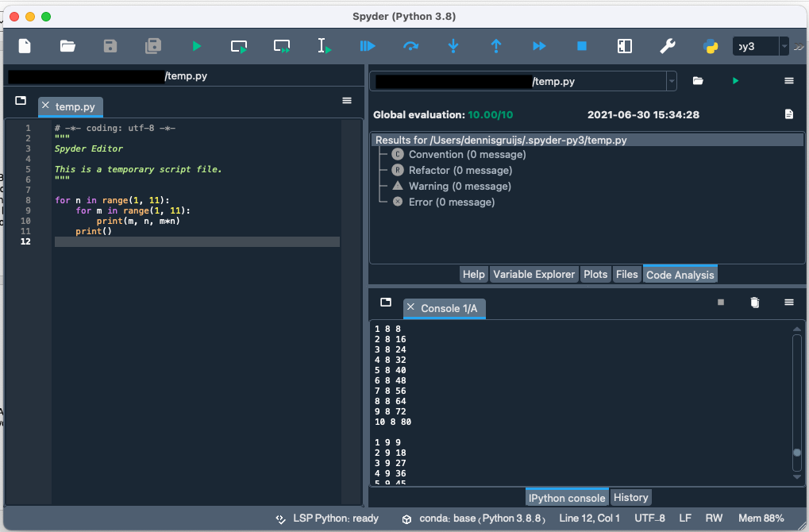Open the Code Analysis file dropdown
Viewport: 809px width, 532px height.
pos(671,80)
